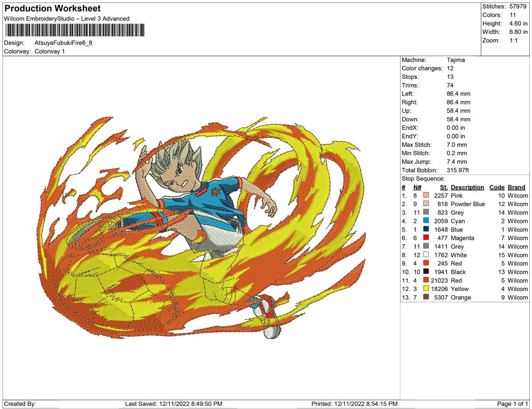
Task: Click the 'St.' column header
Action: (x=444, y=187)
